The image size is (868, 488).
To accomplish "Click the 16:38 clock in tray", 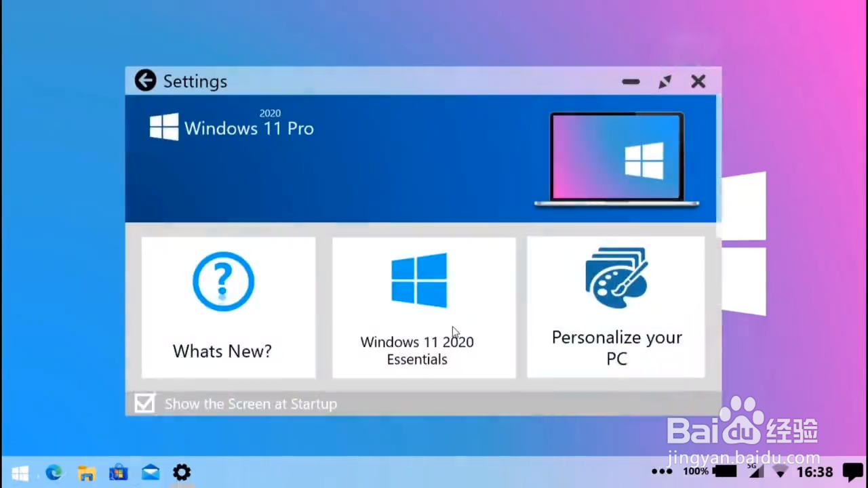I will pyautogui.click(x=814, y=472).
